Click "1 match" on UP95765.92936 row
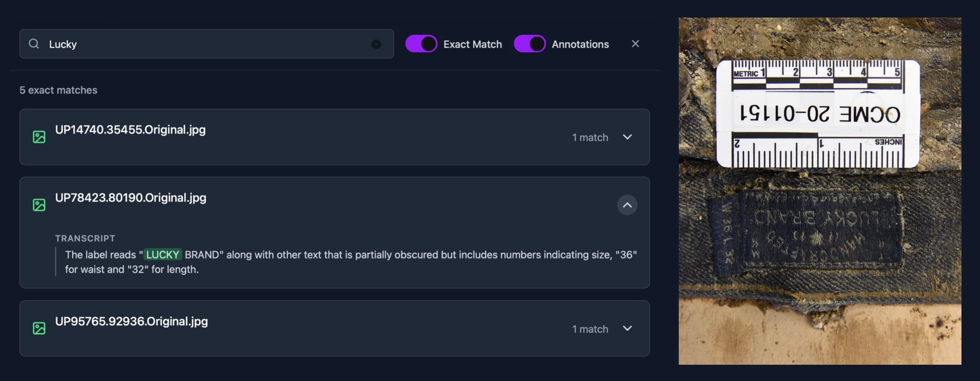 point(590,329)
